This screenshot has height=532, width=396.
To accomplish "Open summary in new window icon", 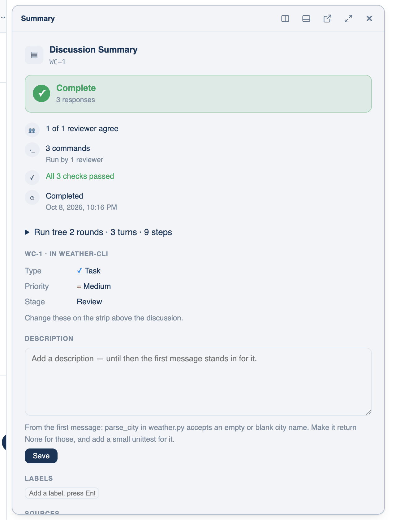I will [x=327, y=19].
